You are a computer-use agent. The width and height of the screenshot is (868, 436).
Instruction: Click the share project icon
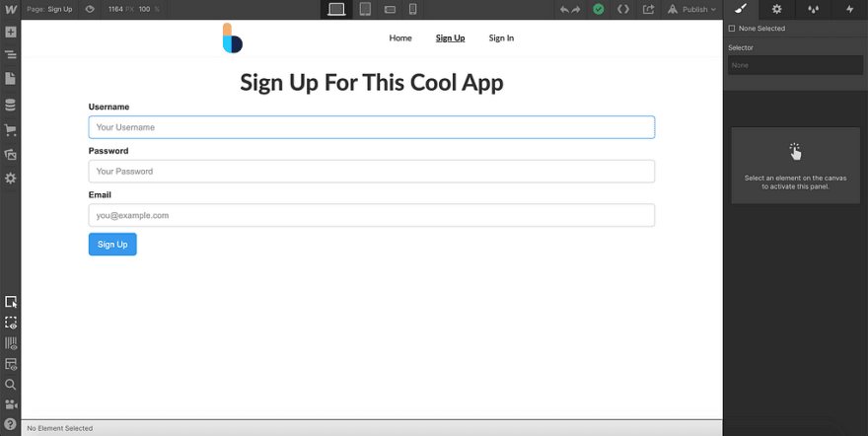648,10
